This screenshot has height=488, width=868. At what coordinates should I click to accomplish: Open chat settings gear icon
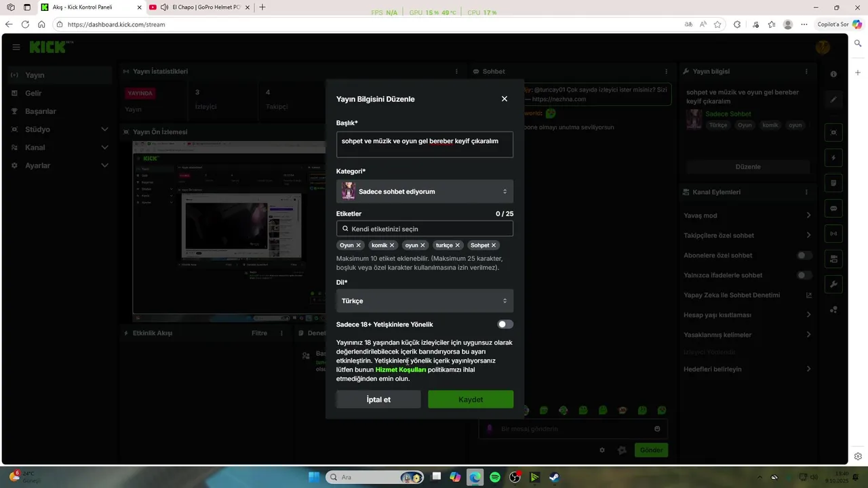[602, 450]
